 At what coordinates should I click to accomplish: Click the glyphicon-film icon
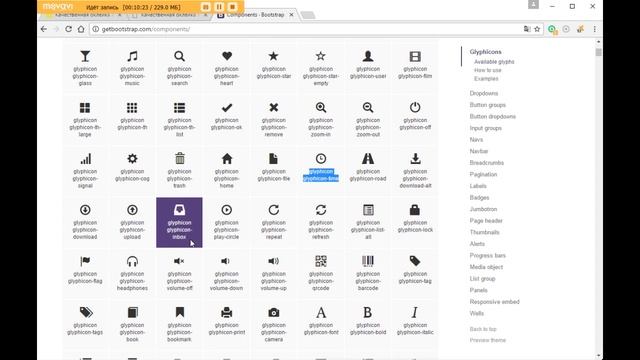pyautogui.click(x=415, y=56)
